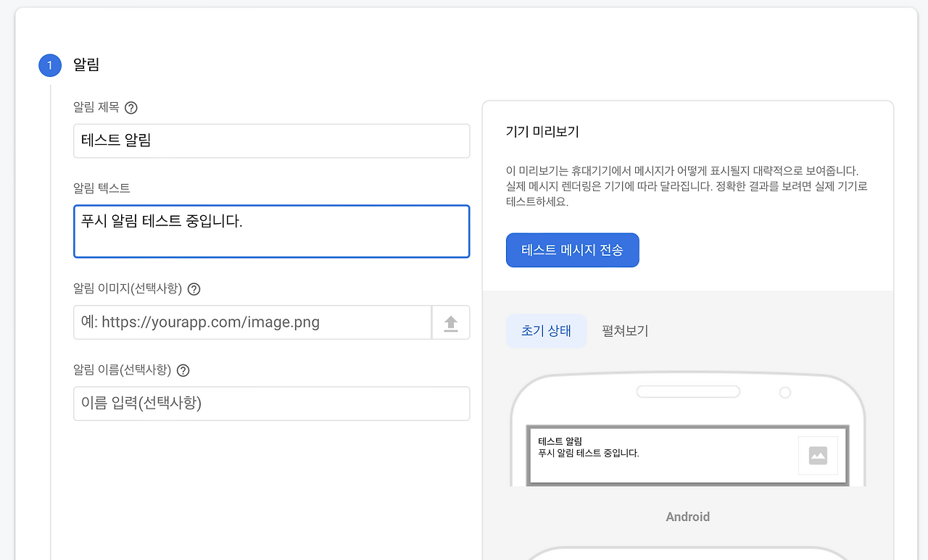
Task: Click the image upload arrow icon
Action: pyautogui.click(x=451, y=322)
